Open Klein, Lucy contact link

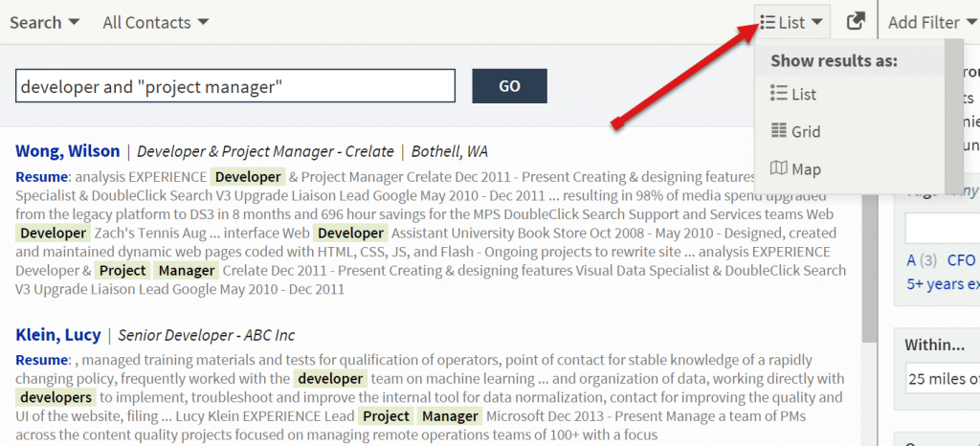click(58, 335)
